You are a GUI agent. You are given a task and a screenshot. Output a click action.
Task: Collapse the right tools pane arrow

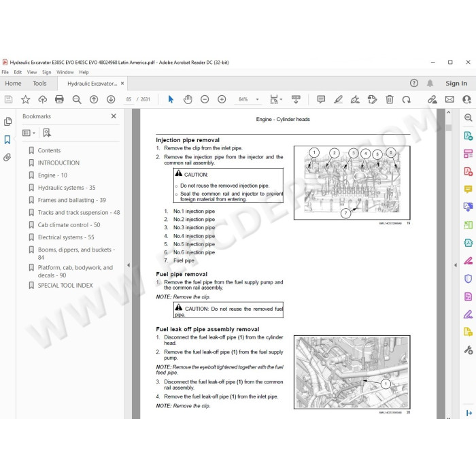point(456,265)
